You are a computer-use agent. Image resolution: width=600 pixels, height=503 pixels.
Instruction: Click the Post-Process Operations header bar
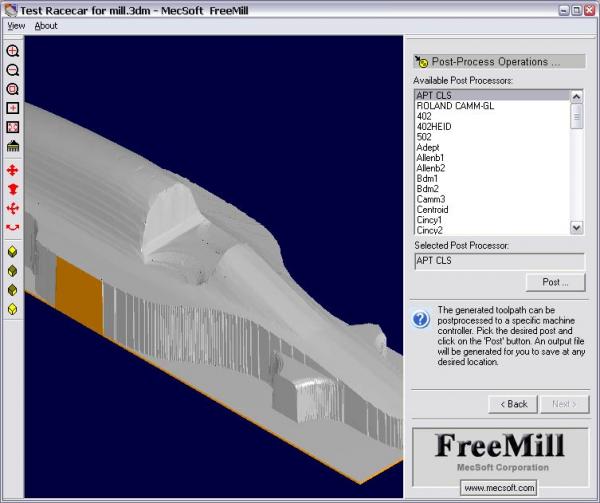499,62
